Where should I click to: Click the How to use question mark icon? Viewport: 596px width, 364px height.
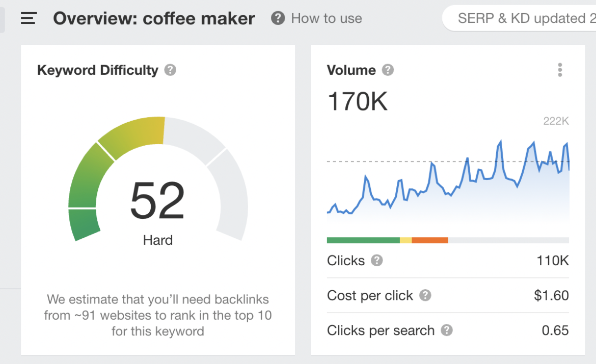pyautogui.click(x=278, y=18)
